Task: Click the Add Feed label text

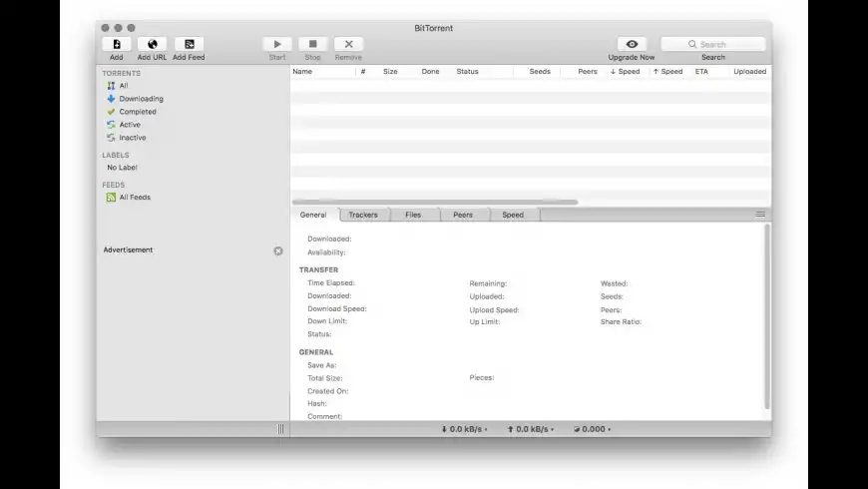Action: (x=189, y=57)
